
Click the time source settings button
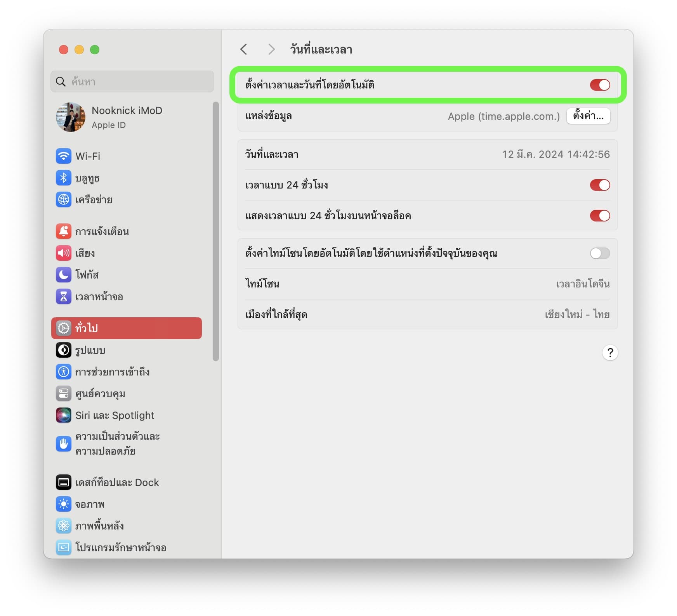(x=588, y=116)
